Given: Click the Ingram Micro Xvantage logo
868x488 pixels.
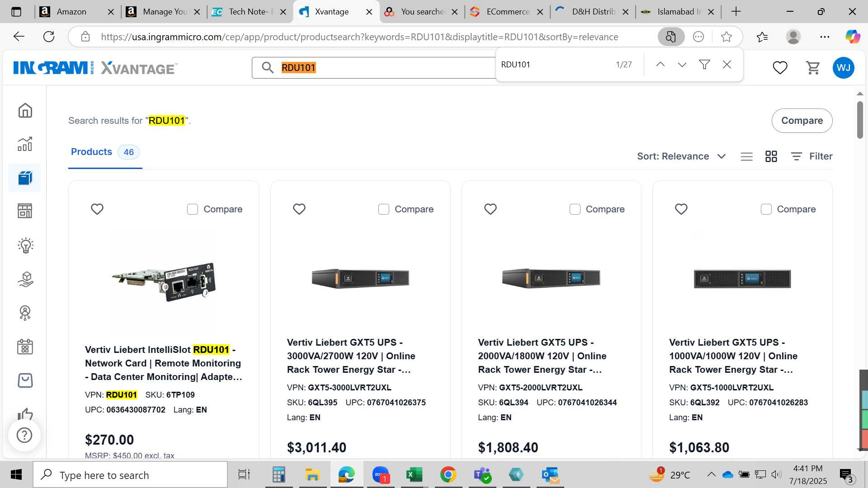Looking at the screenshot, I should [x=95, y=68].
